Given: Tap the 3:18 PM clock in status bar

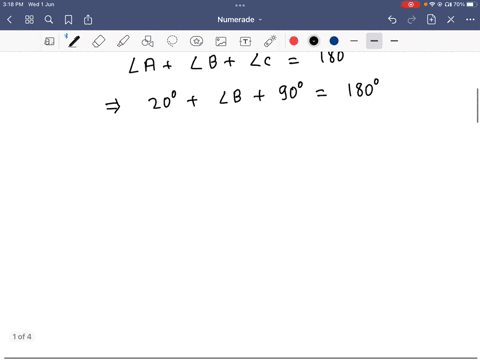Looking at the screenshot, I should pos(13,4).
